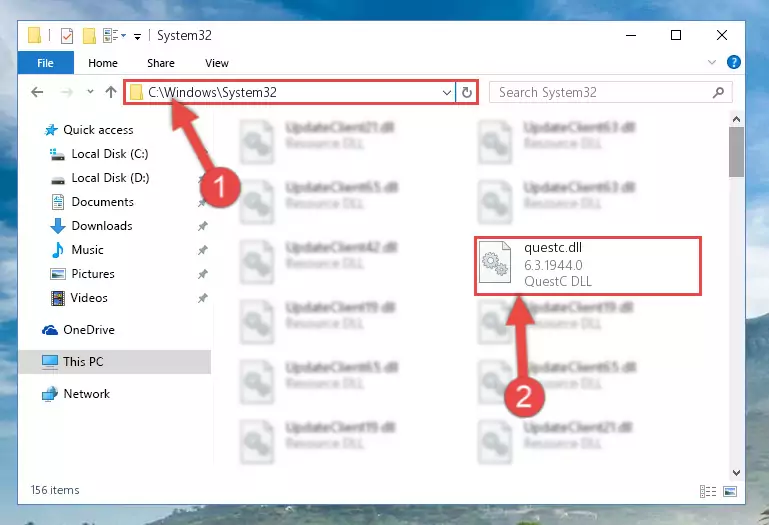Refresh the System32 folder view
769x525 pixels.
[467, 92]
